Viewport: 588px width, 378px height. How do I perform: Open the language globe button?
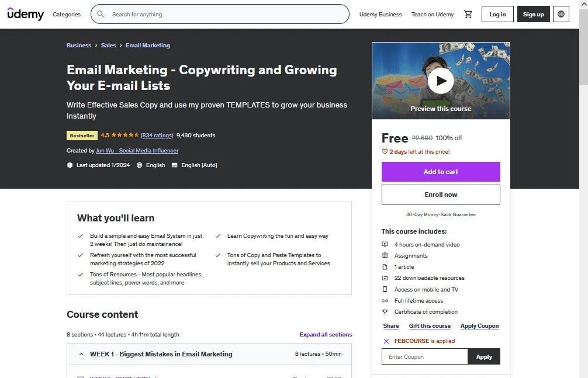click(x=561, y=14)
